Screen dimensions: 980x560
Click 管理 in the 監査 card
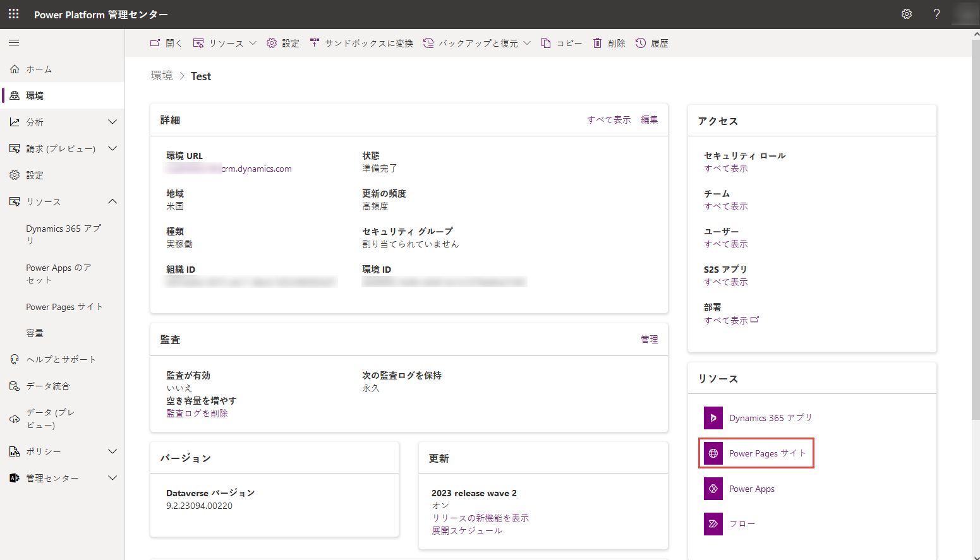[650, 340]
